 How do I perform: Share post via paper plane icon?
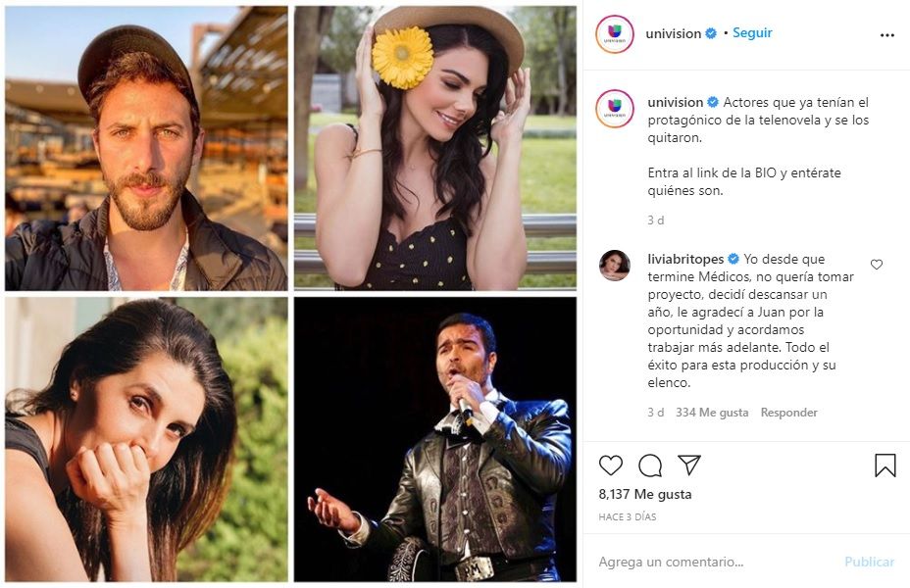coord(689,465)
